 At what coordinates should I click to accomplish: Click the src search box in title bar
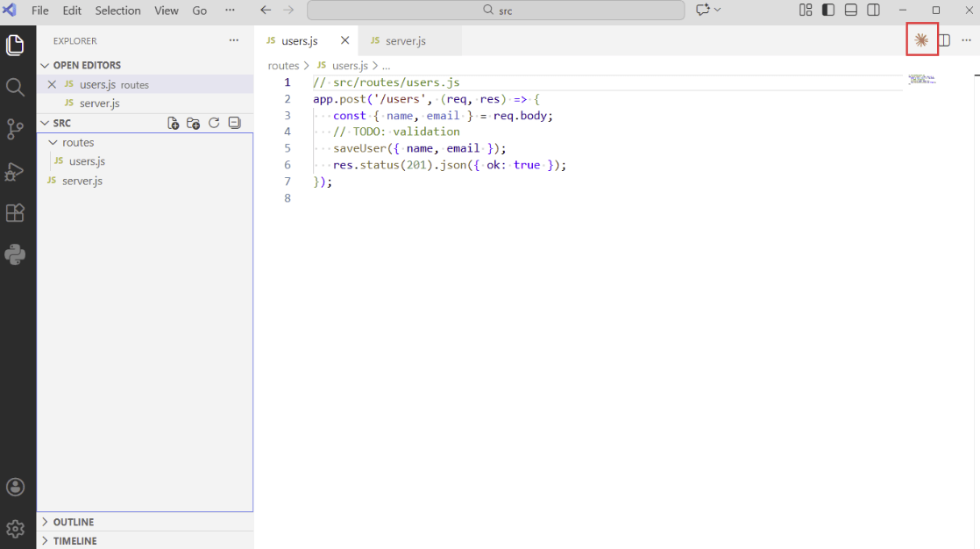click(496, 11)
